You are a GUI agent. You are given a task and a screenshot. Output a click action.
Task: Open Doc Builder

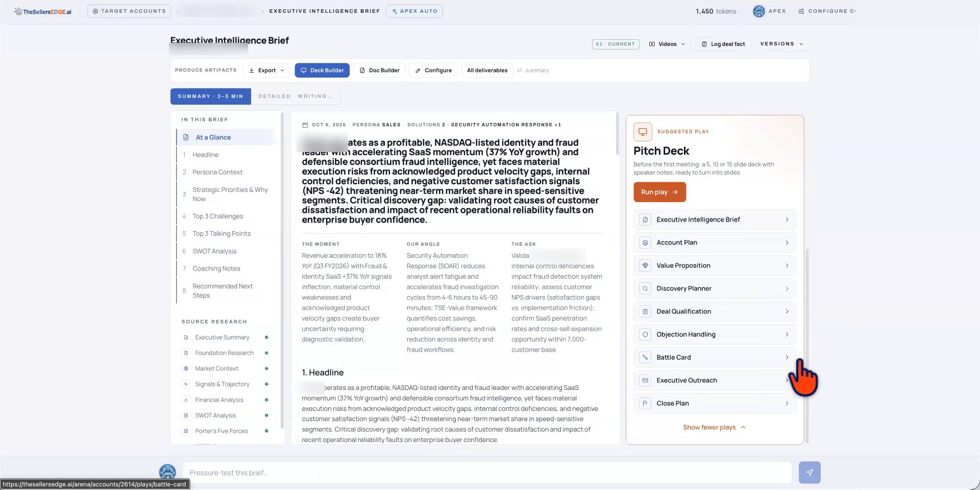[x=379, y=70]
